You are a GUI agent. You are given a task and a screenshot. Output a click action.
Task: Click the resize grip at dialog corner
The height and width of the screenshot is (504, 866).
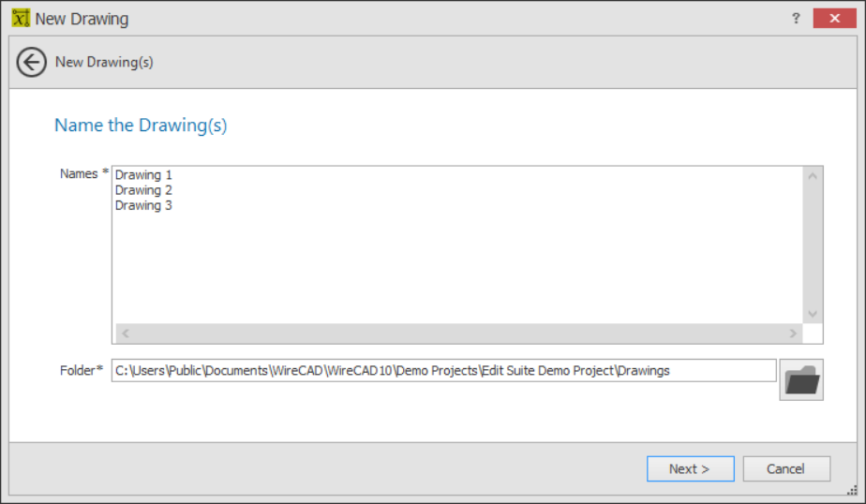[852, 490]
